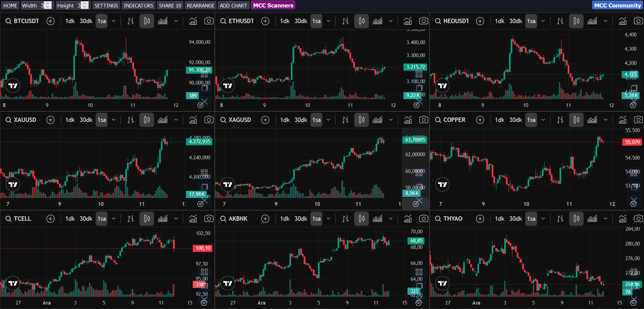
Task: Take a snapshot of the COPPER chart
Action: (638, 119)
